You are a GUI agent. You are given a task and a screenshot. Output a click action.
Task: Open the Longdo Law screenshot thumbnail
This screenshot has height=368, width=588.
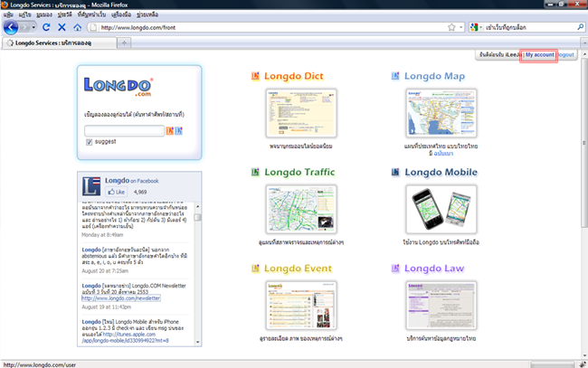click(441, 306)
